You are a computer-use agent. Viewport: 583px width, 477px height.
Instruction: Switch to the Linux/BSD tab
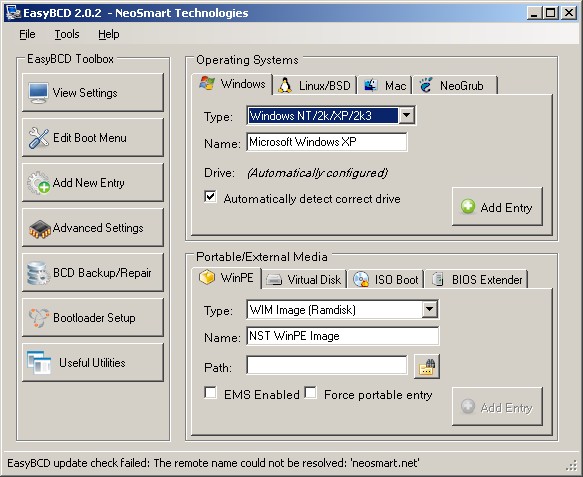315,86
